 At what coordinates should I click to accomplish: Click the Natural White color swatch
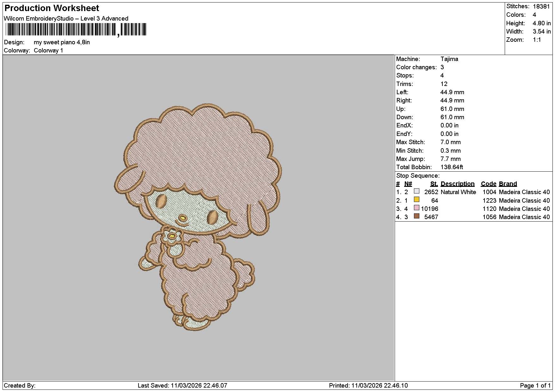(x=417, y=191)
